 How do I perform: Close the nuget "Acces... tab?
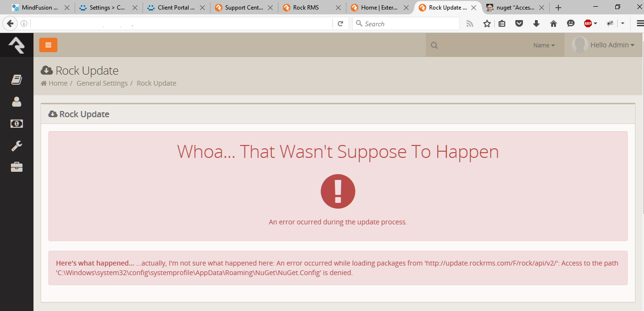pos(542,8)
